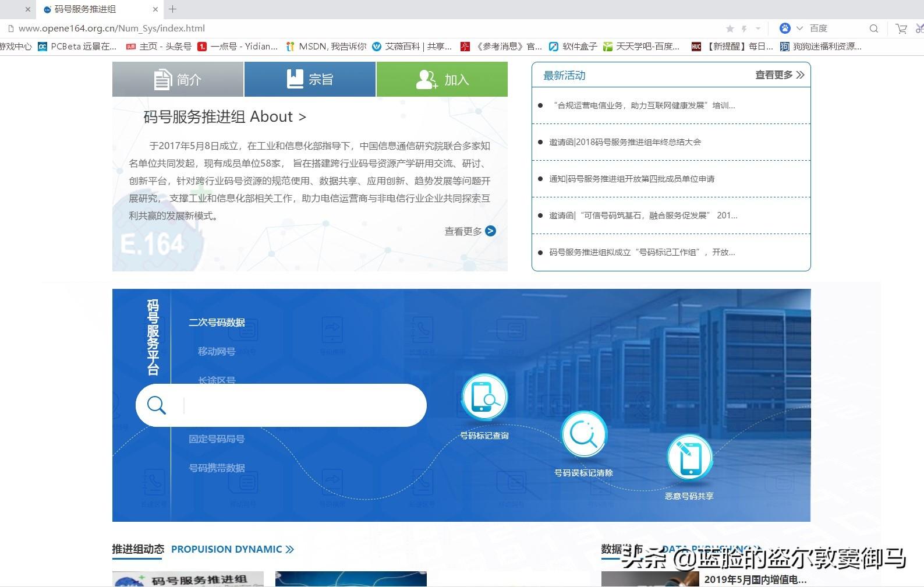
Task: Expand PROPUISION DYNAMIC double chevron
Action: point(290,549)
